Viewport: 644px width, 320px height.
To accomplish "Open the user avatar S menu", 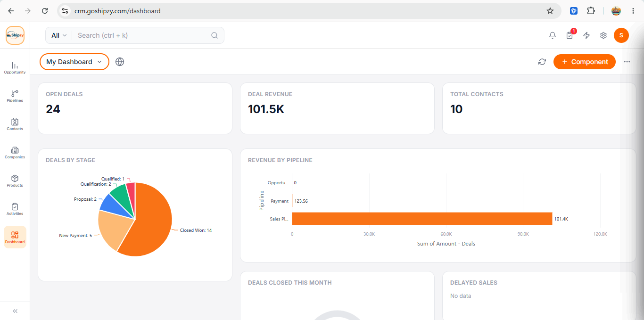I will click(621, 35).
